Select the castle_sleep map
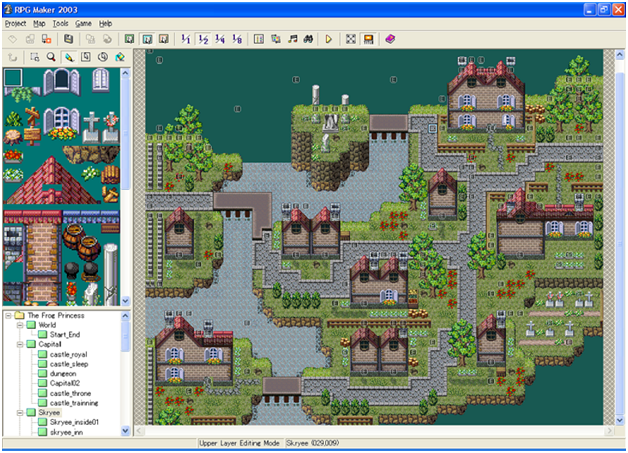 click(x=69, y=364)
